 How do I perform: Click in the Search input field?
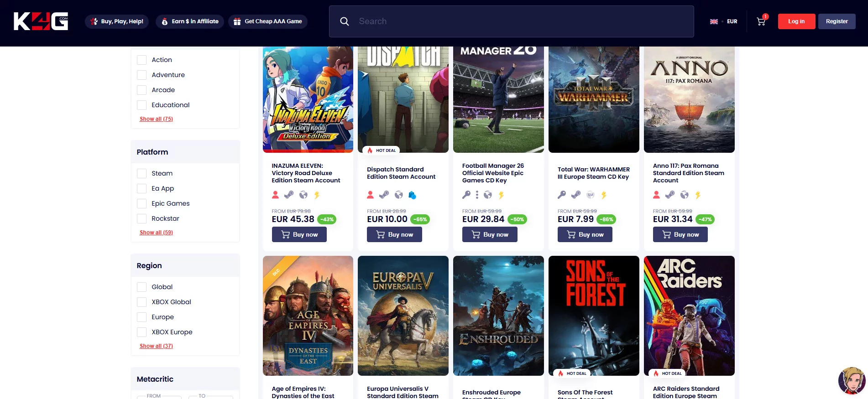[x=512, y=21]
